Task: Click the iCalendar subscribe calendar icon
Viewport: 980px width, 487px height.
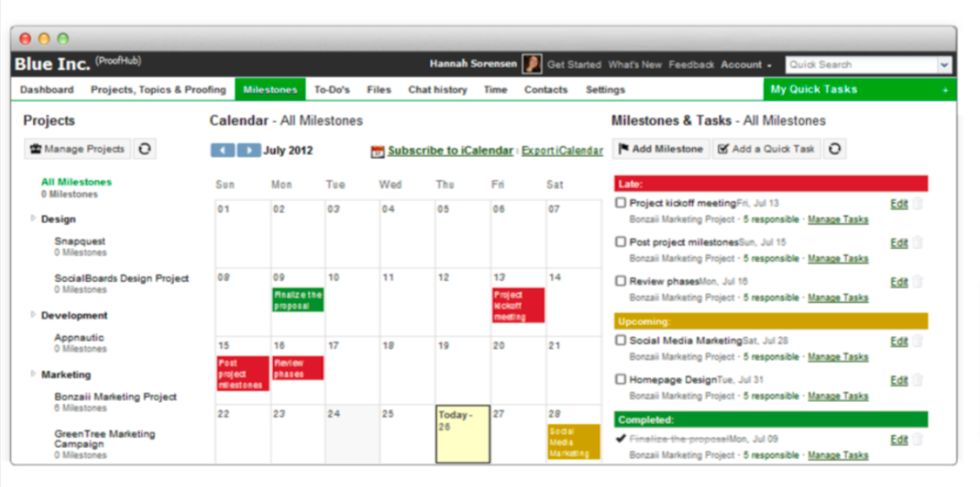Action: point(378,151)
